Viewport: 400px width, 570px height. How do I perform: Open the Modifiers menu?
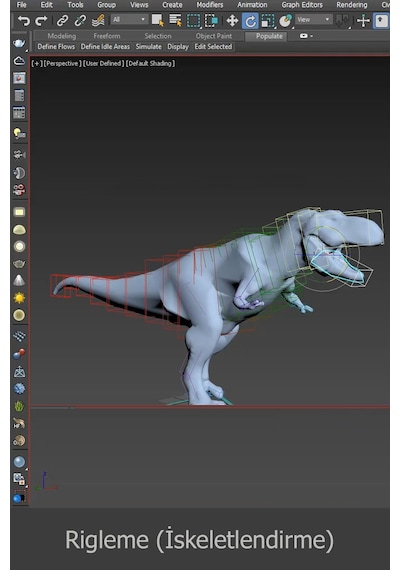209,5
